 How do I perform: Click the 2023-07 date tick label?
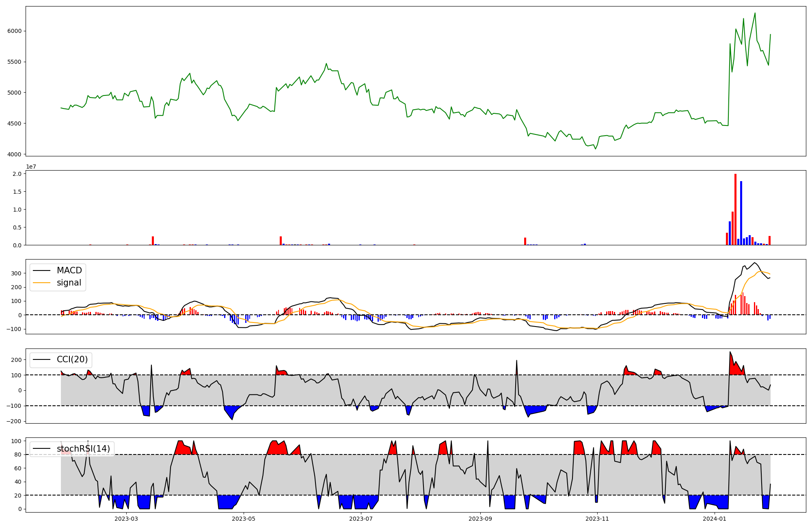click(x=361, y=519)
